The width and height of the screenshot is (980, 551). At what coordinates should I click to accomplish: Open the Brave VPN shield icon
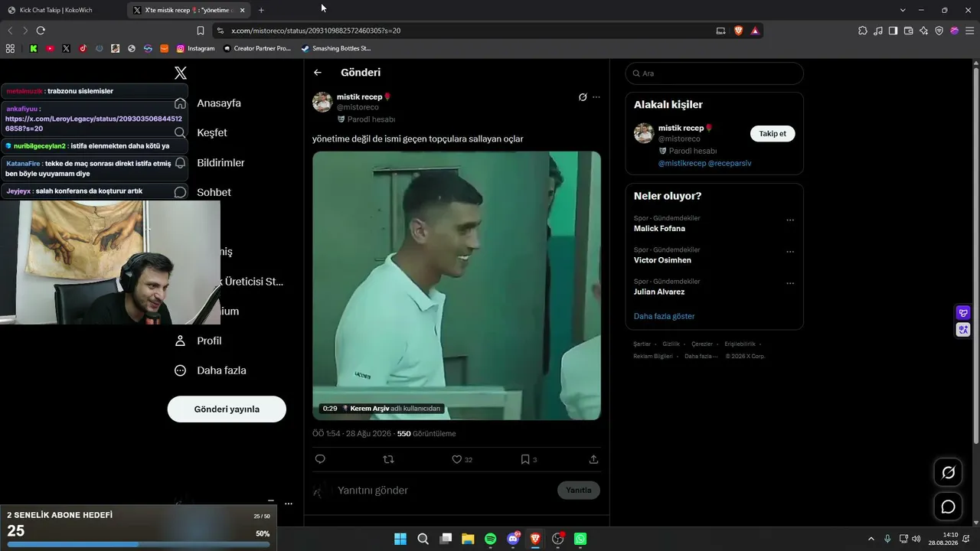tap(939, 31)
